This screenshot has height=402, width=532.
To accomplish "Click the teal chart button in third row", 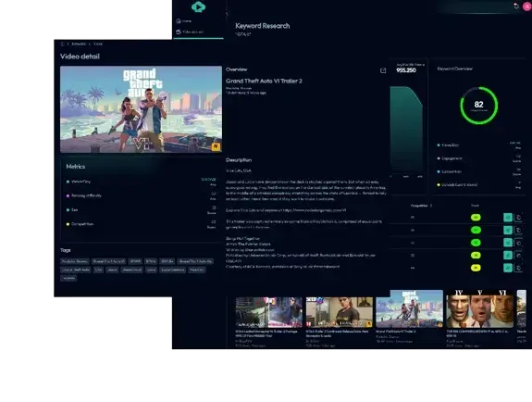I will [x=508, y=243].
